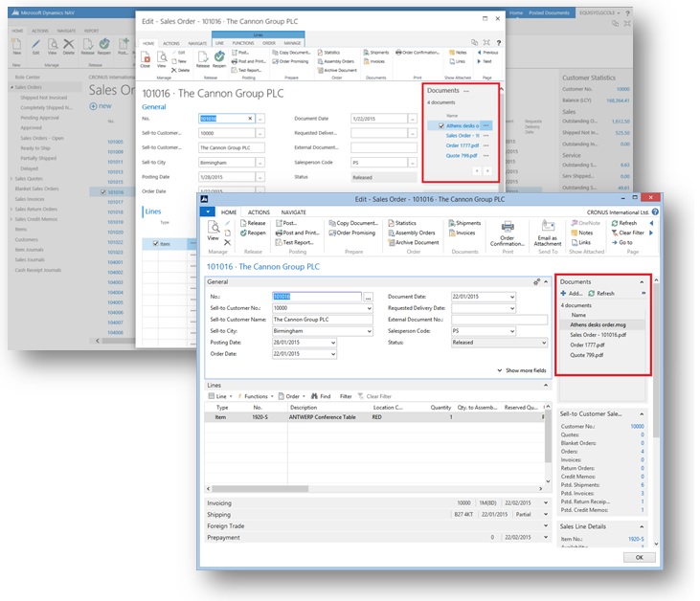Toggle checkbox next to order 101016 in list

[102, 192]
